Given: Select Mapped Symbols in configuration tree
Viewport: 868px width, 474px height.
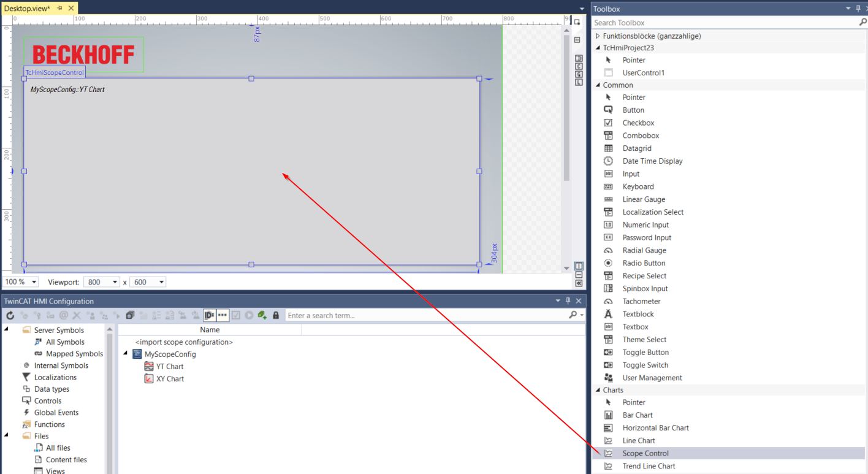Looking at the screenshot, I should pos(74,354).
